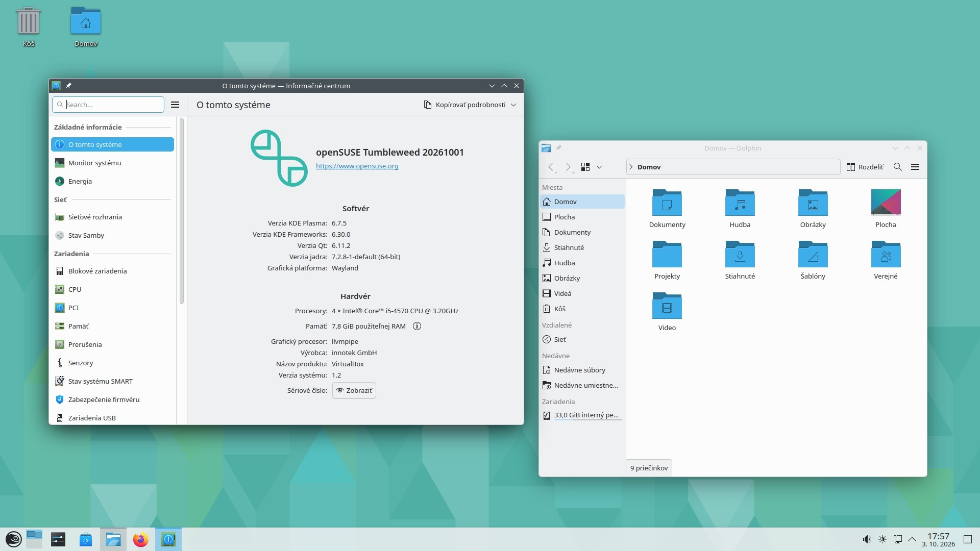The height and width of the screenshot is (551, 980).
Task: Click the Dolphin location bar
Action: tap(733, 167)
